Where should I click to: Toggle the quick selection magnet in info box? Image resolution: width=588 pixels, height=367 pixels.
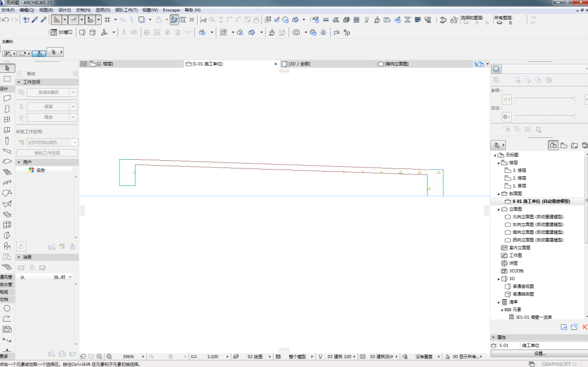click(39, 54)
